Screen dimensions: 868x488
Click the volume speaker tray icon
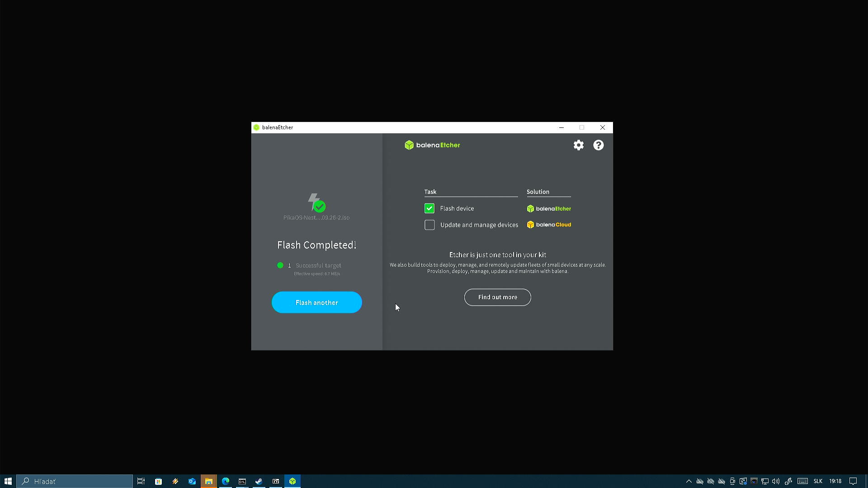[776, 481]
